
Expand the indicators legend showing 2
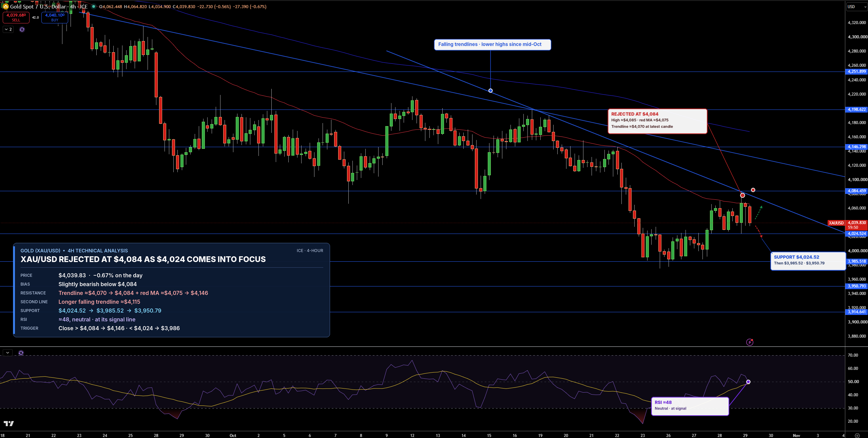[x=8, y=29]
